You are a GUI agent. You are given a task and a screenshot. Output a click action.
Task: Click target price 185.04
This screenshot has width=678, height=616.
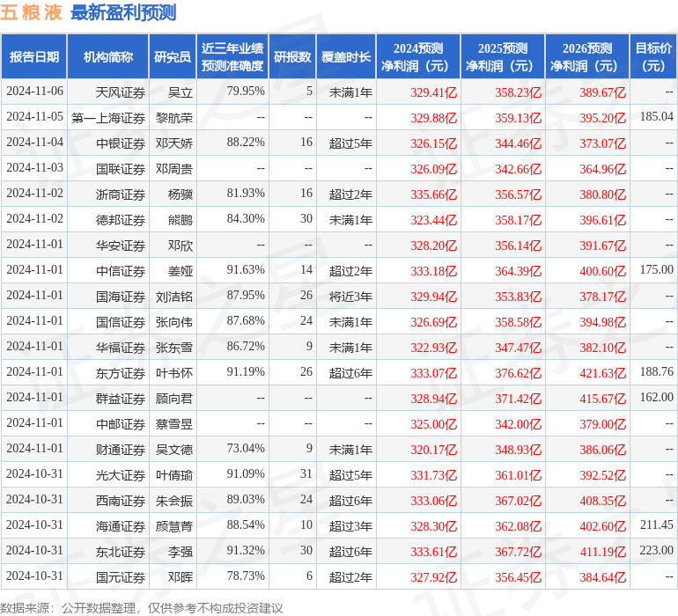click(x=656, y=116)
